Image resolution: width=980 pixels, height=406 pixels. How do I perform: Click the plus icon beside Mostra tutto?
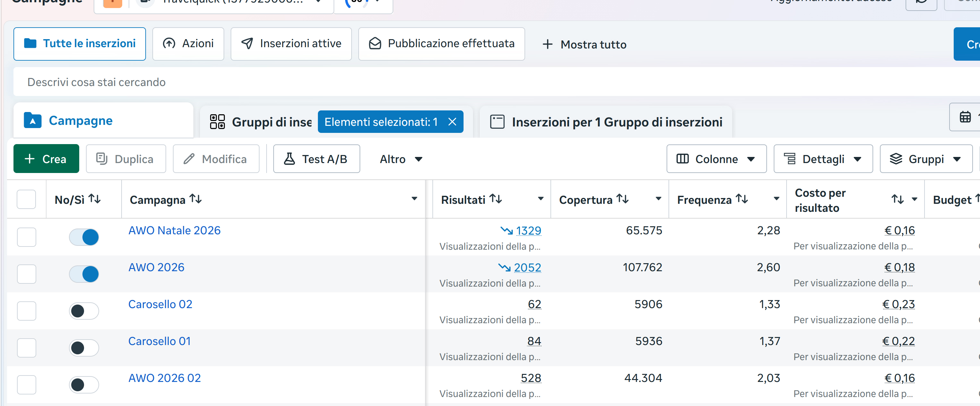[548, 44]
